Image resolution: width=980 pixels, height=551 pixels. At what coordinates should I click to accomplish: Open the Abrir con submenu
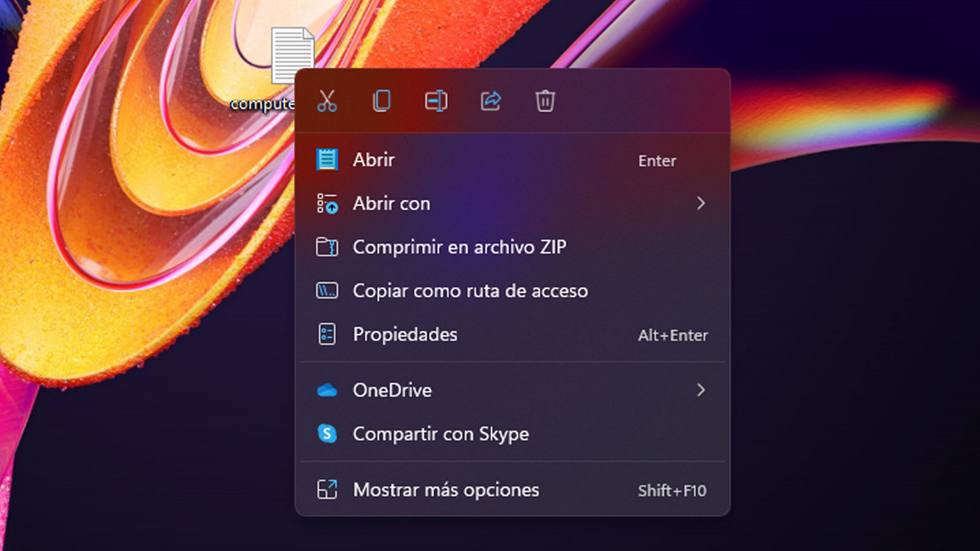pyautogui.click(x=512, y=204)
